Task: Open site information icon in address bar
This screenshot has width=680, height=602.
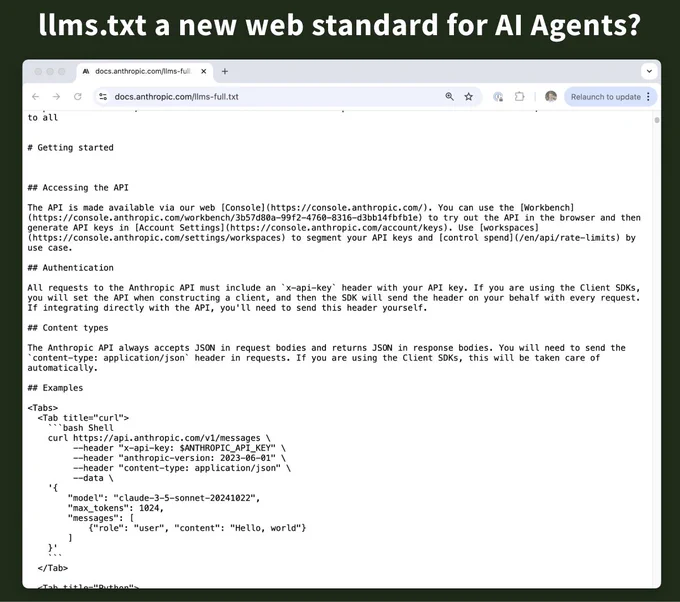Action: (x=103, y=97)
